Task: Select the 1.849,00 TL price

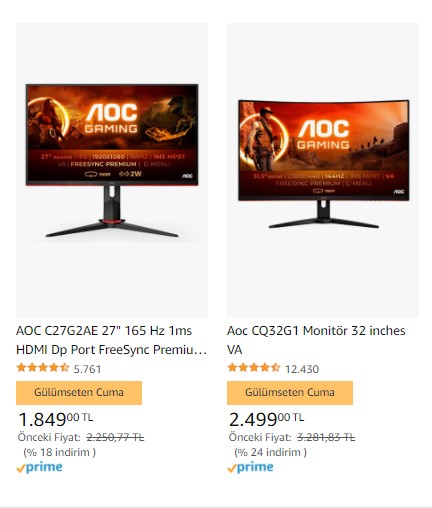Action: point(56,419)
